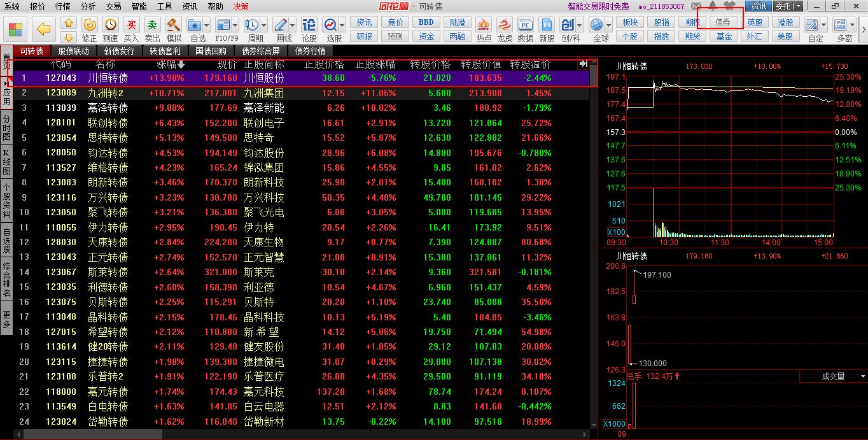This screenshot has width=868, height=440.
Task: Open the 测速 network speed test icon
Action: pyautogui.click(x=109, y=25)
